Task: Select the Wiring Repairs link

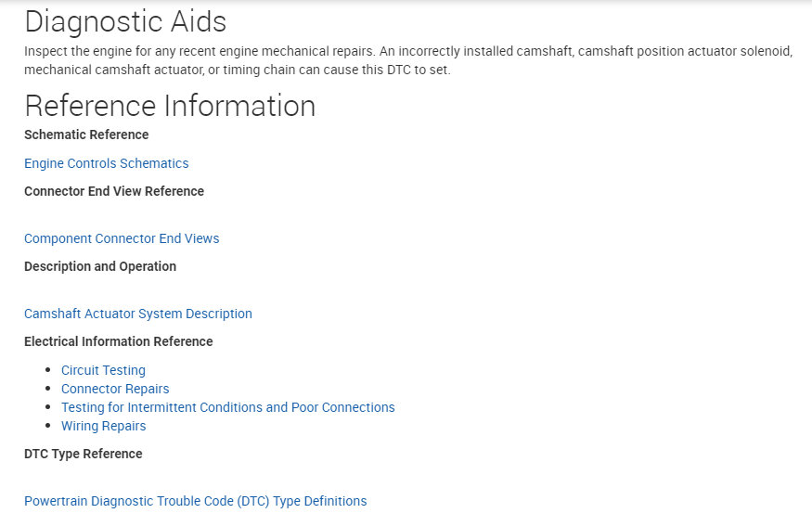Action: pyautogui.click(x=103, y=426)
